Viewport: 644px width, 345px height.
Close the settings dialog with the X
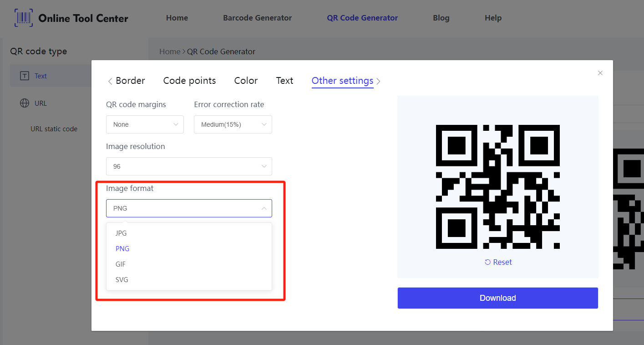click(600, 73)
